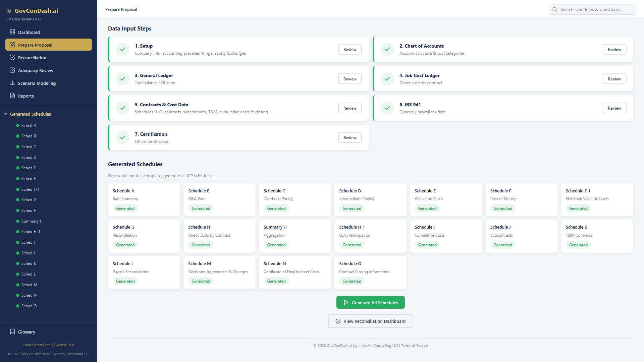644x362 pixels.
Task: Click the Glossary book icon
Action: point(12,332)
